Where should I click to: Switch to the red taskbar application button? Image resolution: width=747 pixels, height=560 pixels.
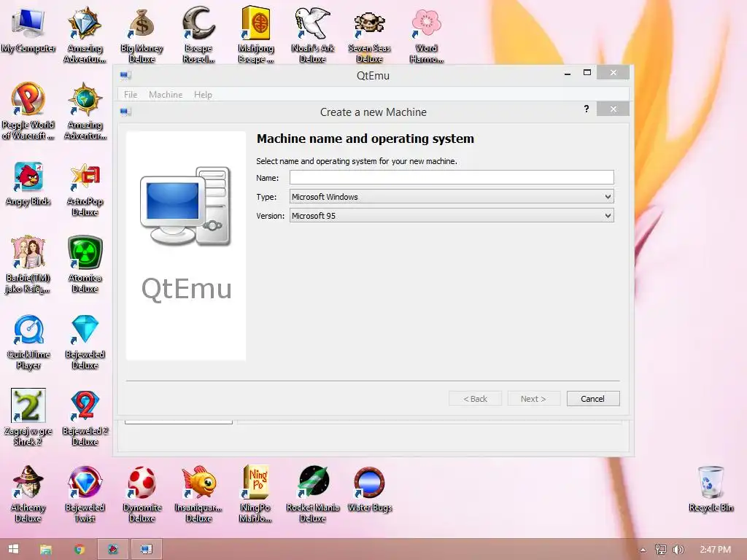pyautogui.click(x=113, y=549)
